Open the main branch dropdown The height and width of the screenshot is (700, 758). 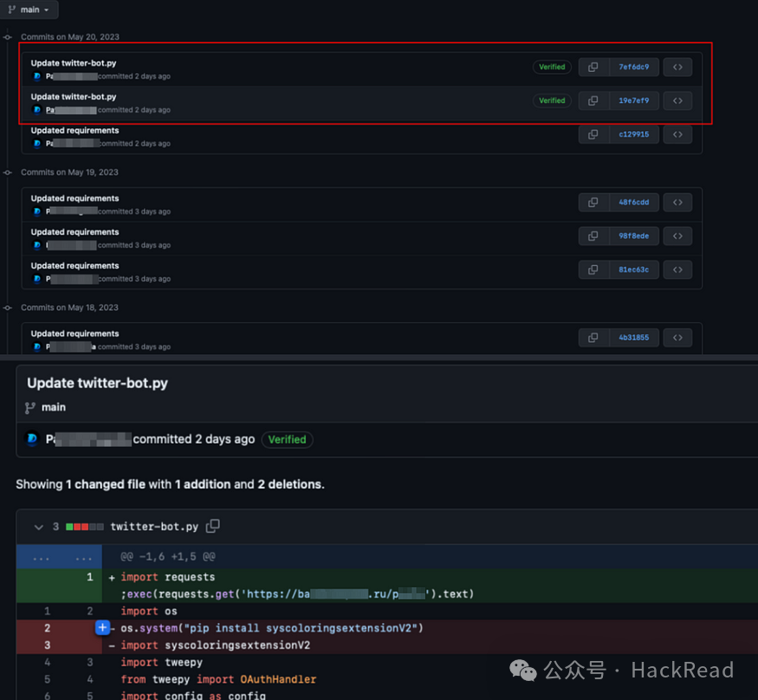[29, 10]
